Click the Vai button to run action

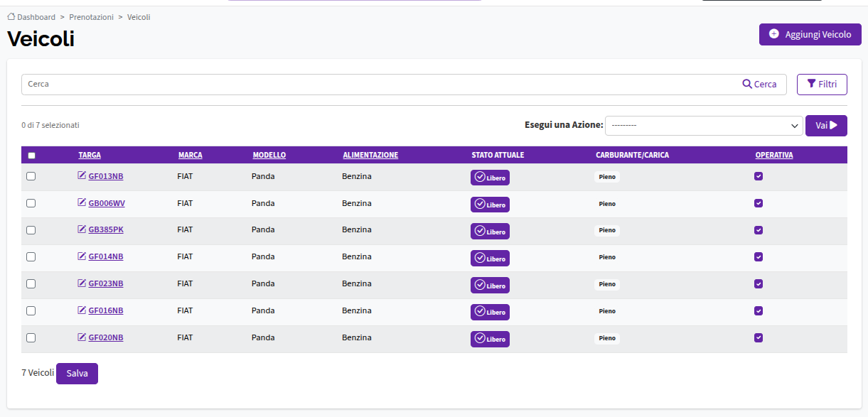pyautogui.click(x=826, y=126)
